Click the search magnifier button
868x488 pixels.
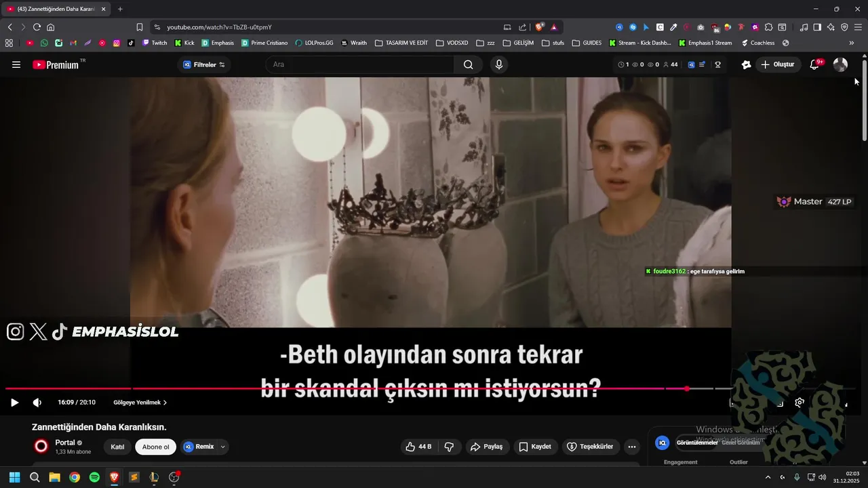point(469,64)
